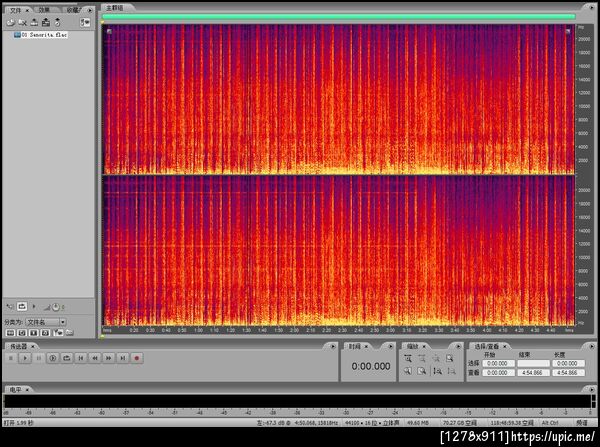Close the 时间 panel tab
The image size is (600, 447).
coord(366,346)
